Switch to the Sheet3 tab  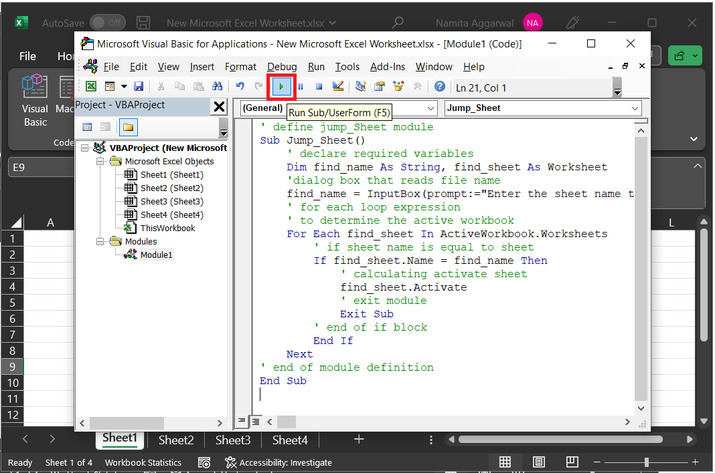point(233,440)
